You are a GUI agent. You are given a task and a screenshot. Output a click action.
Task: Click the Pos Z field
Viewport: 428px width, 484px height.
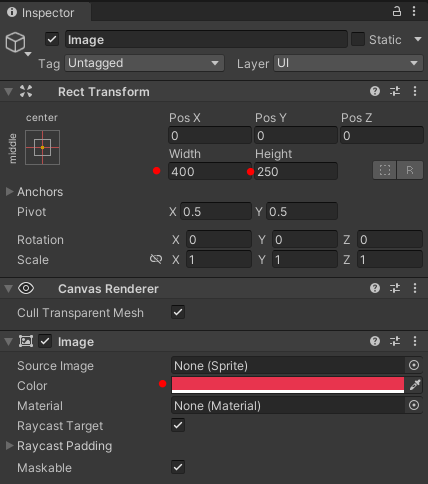[x=382, y=135]
